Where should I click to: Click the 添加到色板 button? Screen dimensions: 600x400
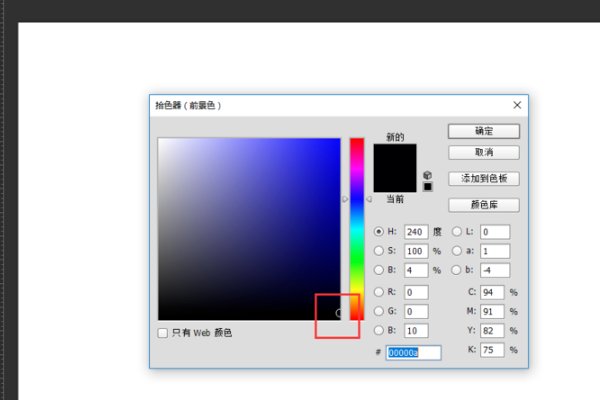[483, 178]
